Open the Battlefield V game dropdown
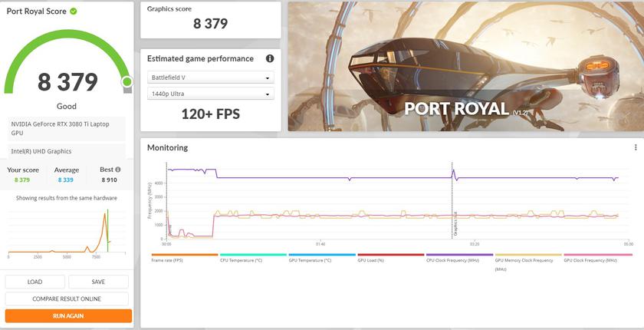The height and width of the screenshot is (330, 644). click(210, 78)
